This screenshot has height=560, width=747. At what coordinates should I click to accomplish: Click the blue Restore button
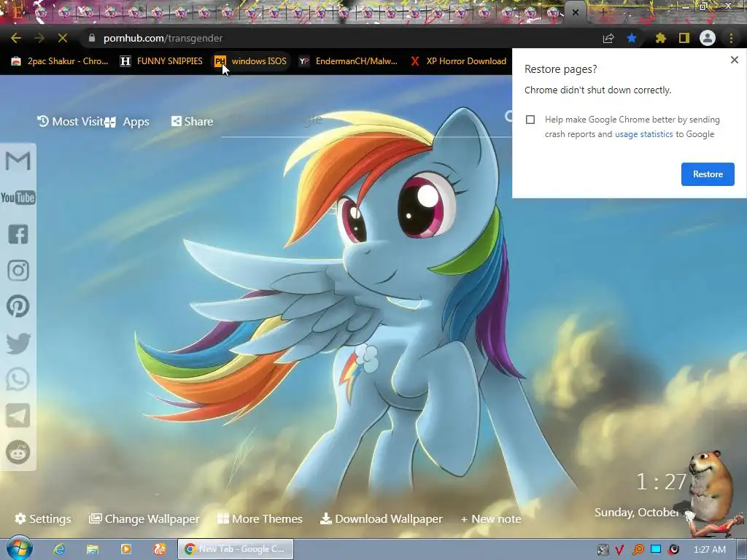click(708, 174)
